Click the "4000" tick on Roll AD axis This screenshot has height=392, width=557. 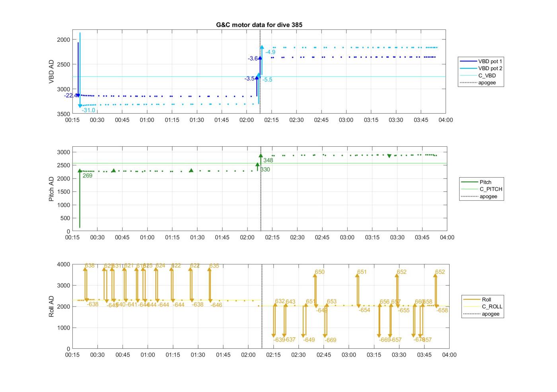click(x=64, y=264)
